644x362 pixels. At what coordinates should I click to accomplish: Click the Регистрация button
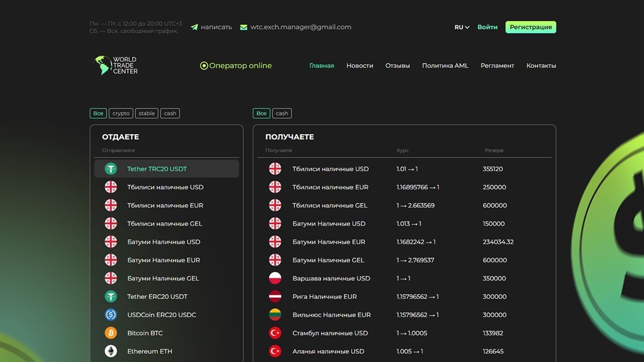tap(530, 27)
